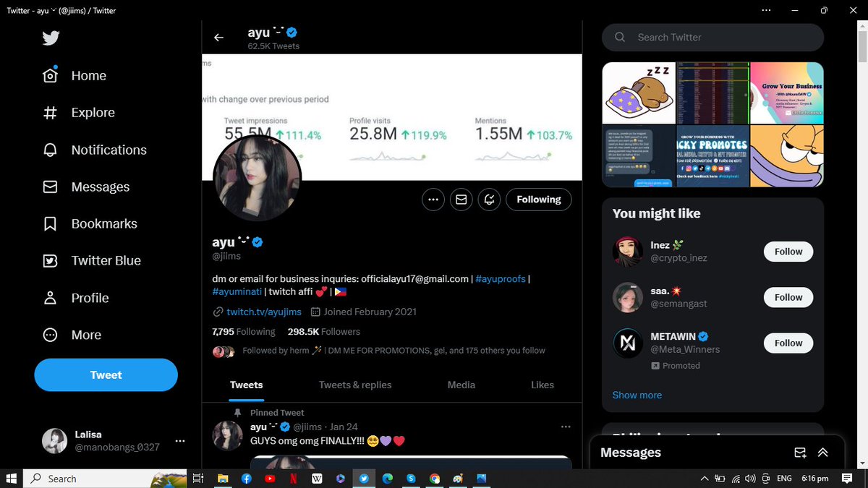Open the profile banner image
The image size is (868, 488).
[x=392, y=117]
